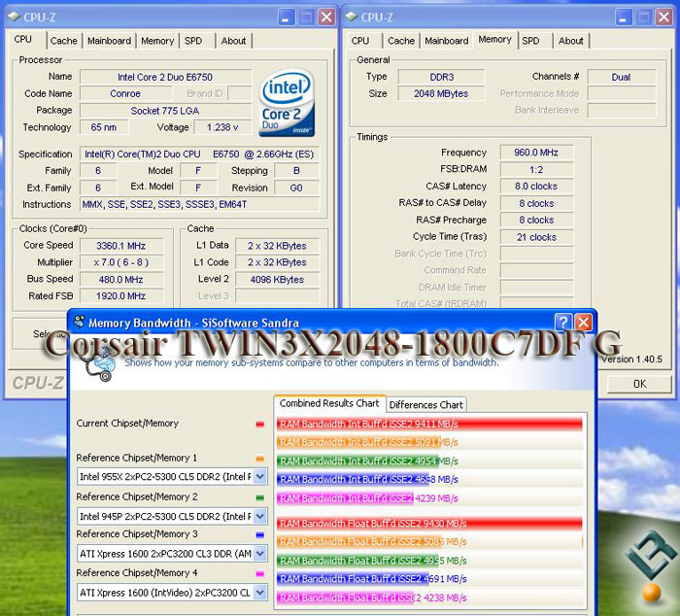Click blue Int Buff'd 4638 MB/s bar
This screenshot has width=680, height=616.
(353, 479)
